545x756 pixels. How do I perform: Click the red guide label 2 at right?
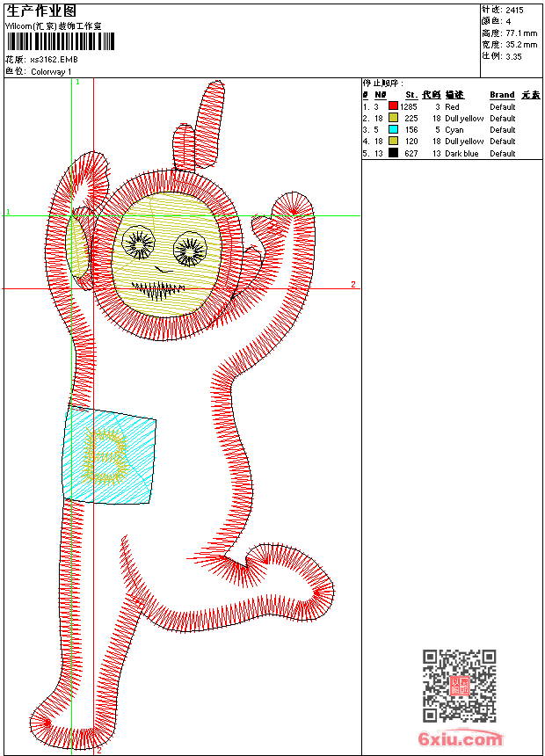coord(353,285)
